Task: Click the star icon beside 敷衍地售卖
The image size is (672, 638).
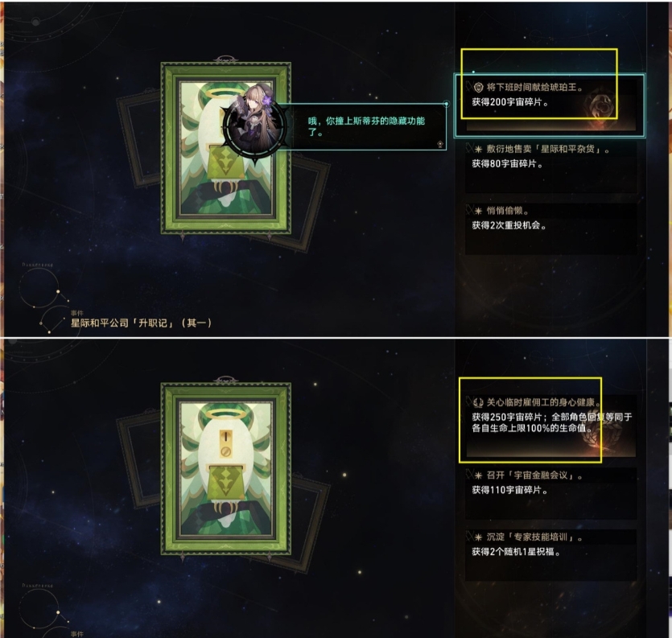Action: [x=478, y=150]
